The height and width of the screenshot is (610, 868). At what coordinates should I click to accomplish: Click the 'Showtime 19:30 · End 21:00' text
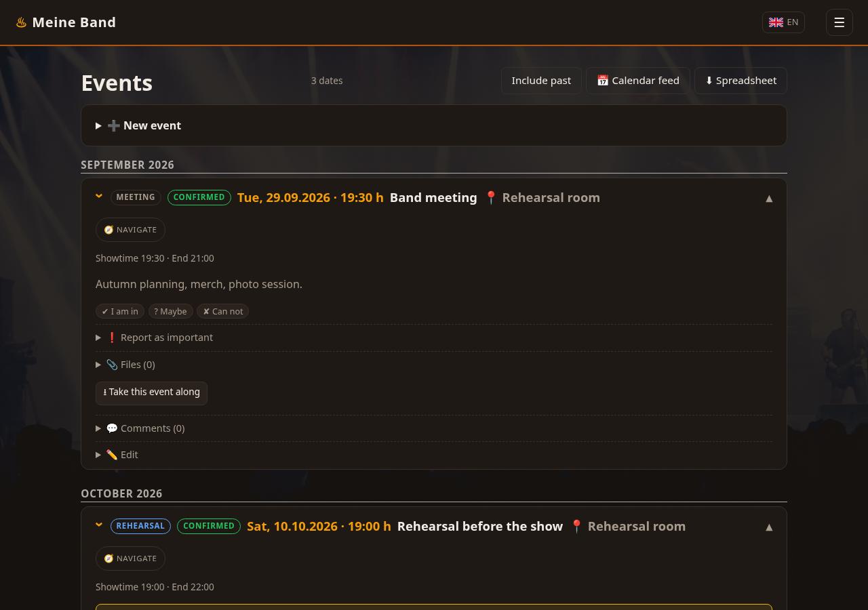click(x=155, y=258)
